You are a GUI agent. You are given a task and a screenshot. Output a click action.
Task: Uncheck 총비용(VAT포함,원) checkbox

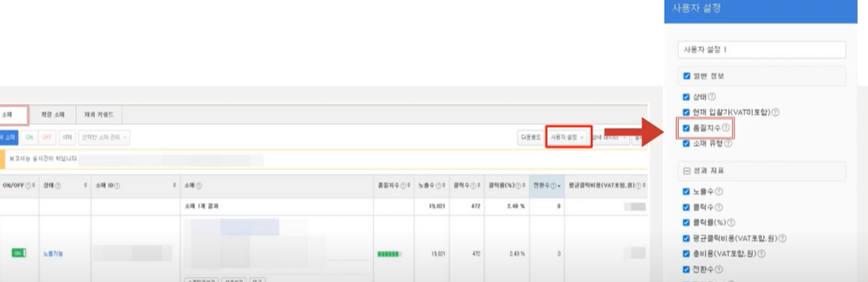(x=686, y=254)
